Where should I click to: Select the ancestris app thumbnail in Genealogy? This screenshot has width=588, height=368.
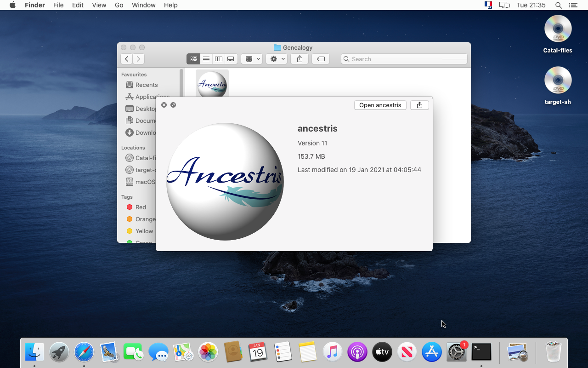pos(212,84)
